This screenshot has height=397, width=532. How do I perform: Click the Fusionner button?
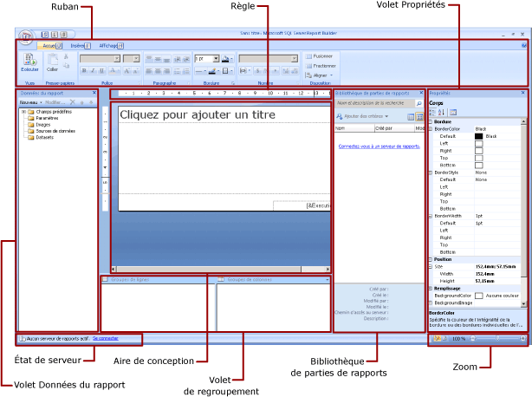tap(319, 56)
